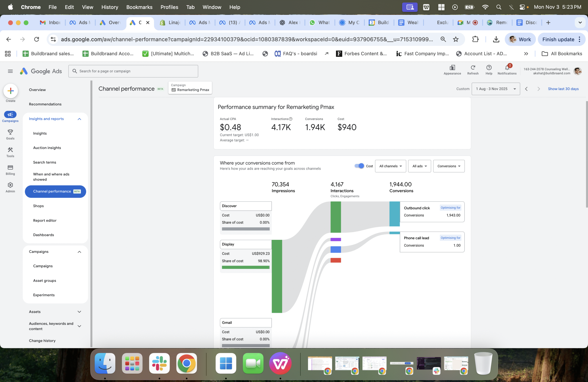This screenshot has width=588, height=382.
Task: Open the Tools section icon
Action: pos(10,150)
